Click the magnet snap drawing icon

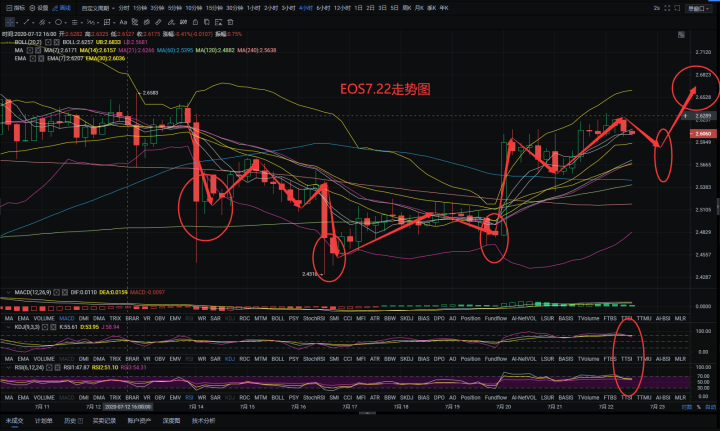[x=135, y=22]
